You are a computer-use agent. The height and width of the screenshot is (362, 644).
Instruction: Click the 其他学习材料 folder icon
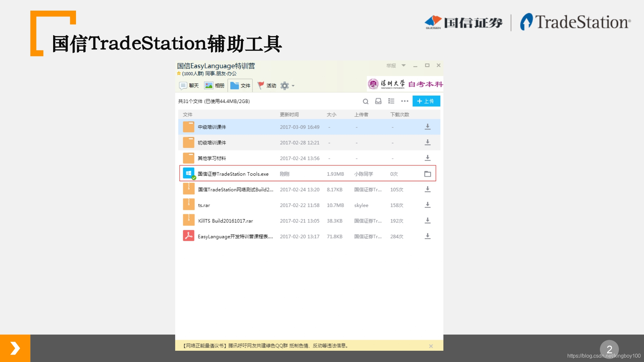189,158
